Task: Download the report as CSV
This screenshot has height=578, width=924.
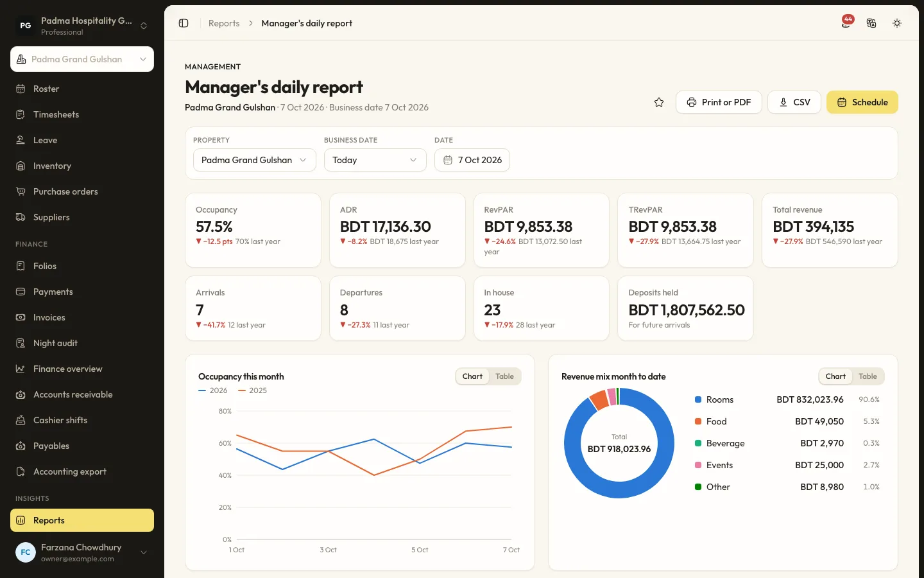Action: [794, 102]
